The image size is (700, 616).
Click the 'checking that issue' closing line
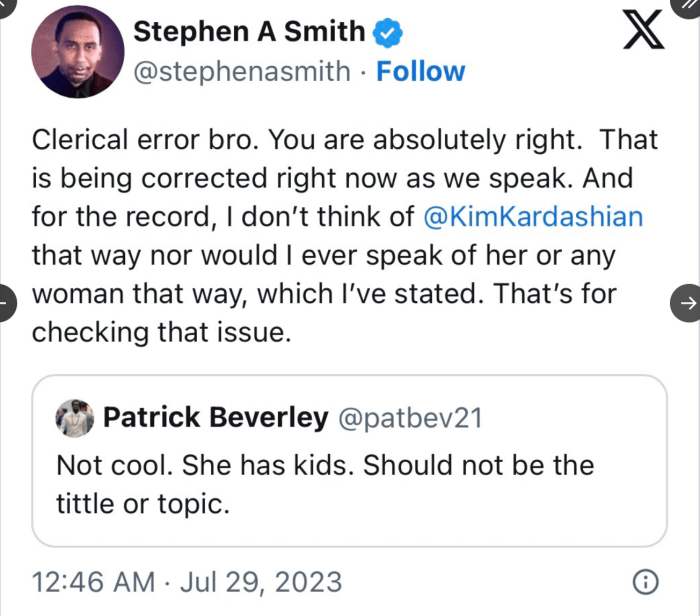pyautogui.click(x=160, y=332)
